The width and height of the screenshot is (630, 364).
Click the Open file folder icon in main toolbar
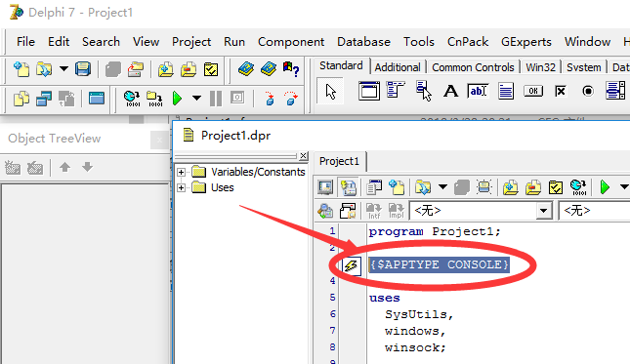44,69
